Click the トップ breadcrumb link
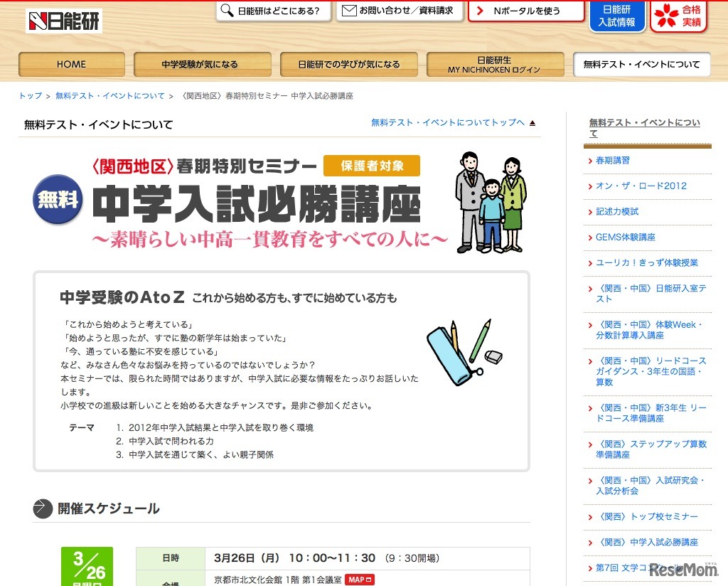This screenshot has height=586, width=728. pos(29,95)
